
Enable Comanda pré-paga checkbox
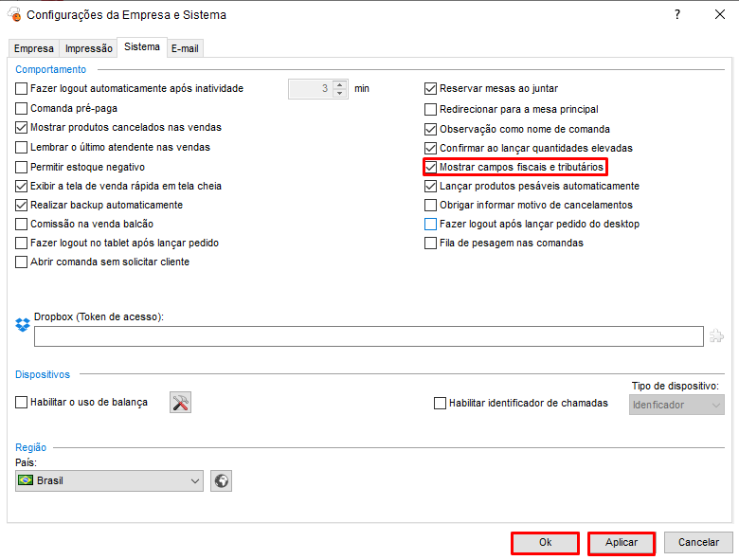pos(22,109)
